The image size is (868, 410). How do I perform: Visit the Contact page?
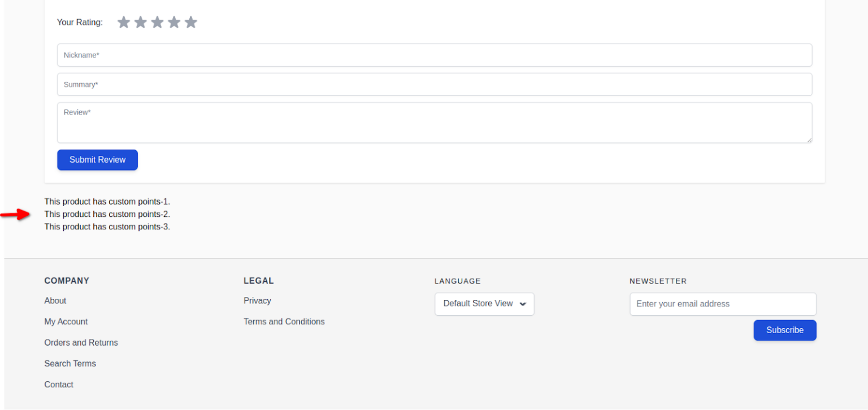point(58,384)
